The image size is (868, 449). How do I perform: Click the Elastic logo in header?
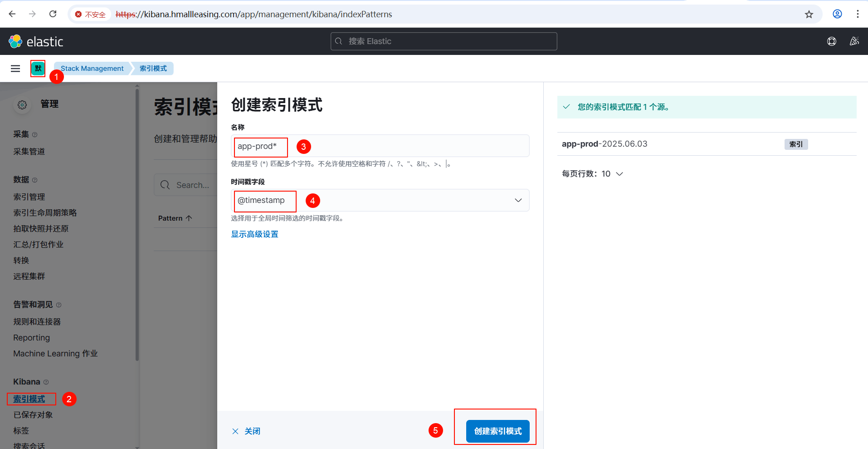(x=35, y=41)
